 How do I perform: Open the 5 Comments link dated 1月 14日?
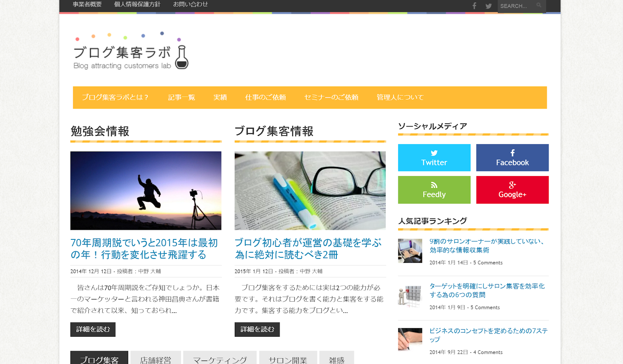click(488, 263)
